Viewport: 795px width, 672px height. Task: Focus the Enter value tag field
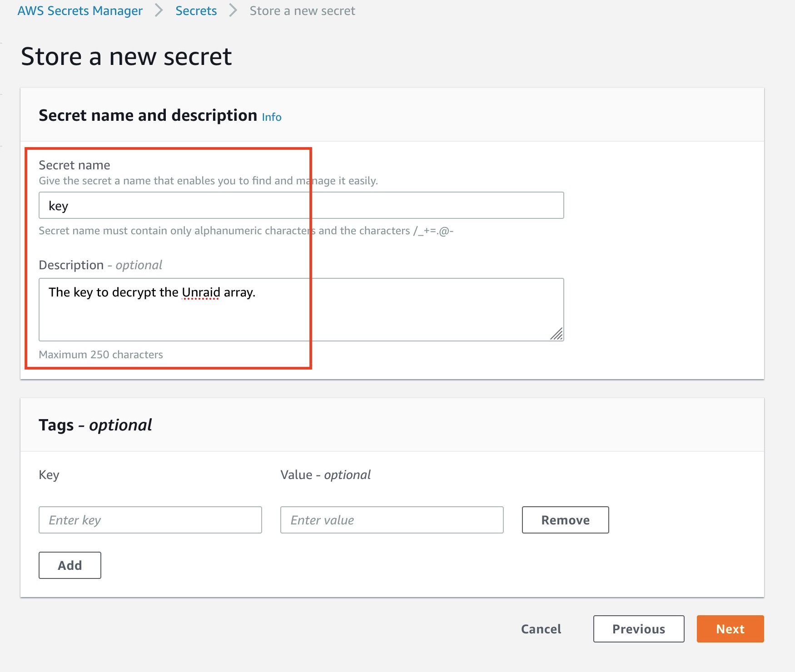click(x=392, y=520)
